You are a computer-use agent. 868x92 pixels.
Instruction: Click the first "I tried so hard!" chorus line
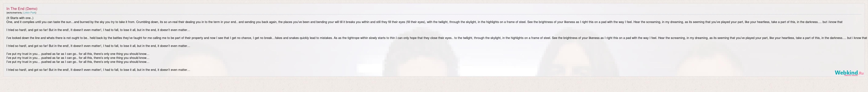coord(98,30)
